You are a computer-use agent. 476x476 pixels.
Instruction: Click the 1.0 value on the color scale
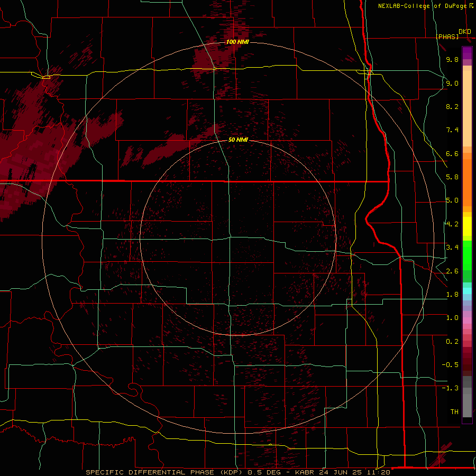click(452, 318)
